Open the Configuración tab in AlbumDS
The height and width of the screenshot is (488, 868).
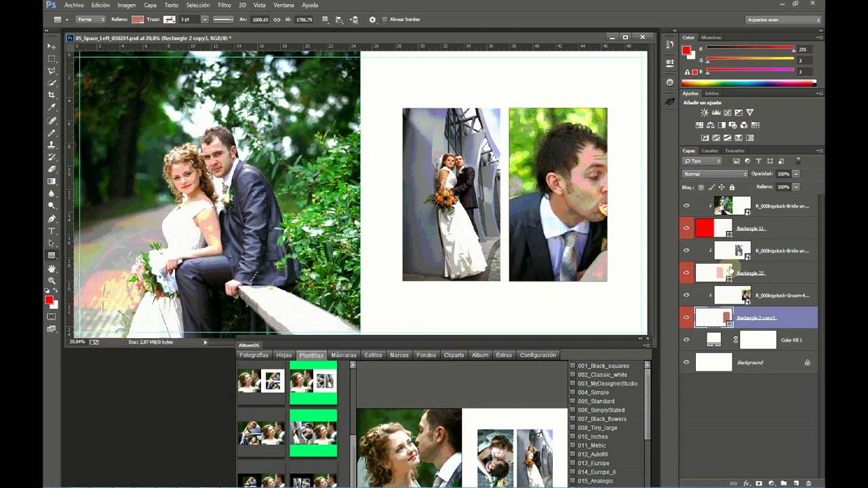538,355
